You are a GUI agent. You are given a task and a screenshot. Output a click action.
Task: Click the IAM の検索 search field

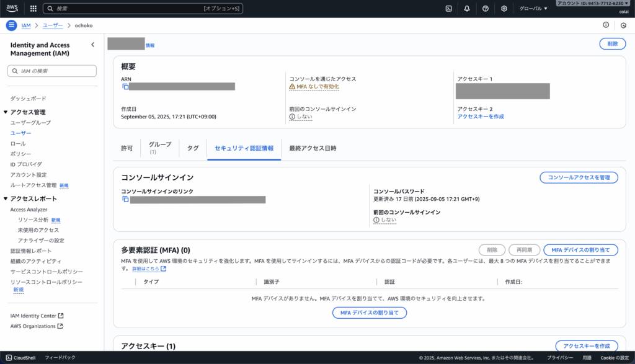(x=52, y=71)
